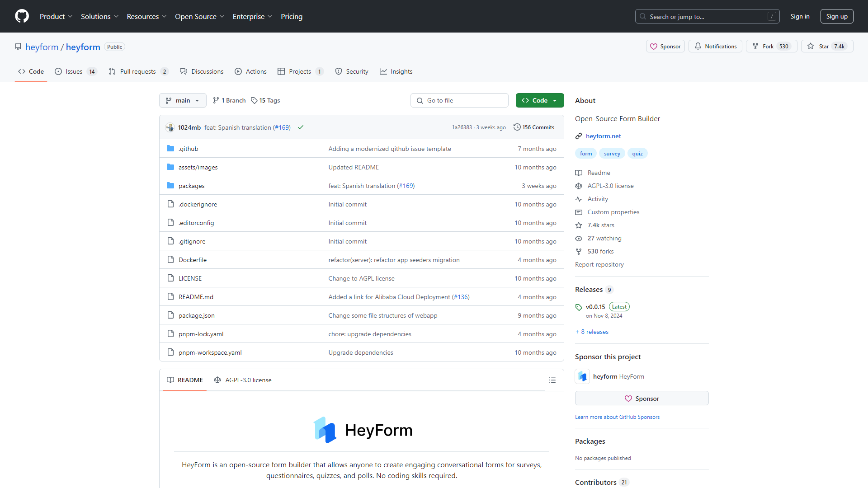Click the large Sponsor this project button
This screenshot has width=868, height=488.
pos(642,398)
